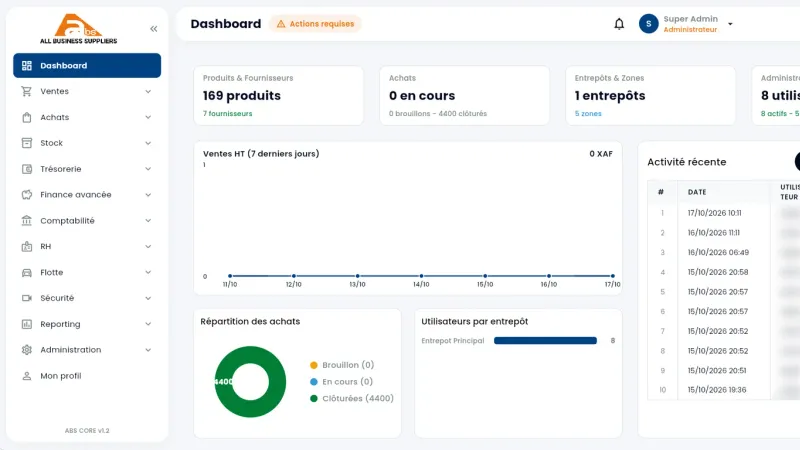Expand the Ventes submenu chevron
The image size is (800, 450).
point(148,91)
